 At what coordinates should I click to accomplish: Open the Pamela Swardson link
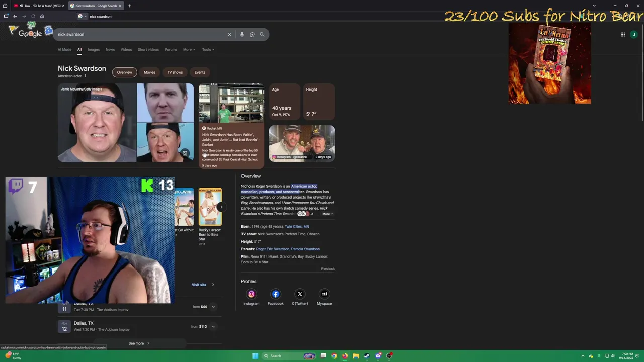point(305,249)
